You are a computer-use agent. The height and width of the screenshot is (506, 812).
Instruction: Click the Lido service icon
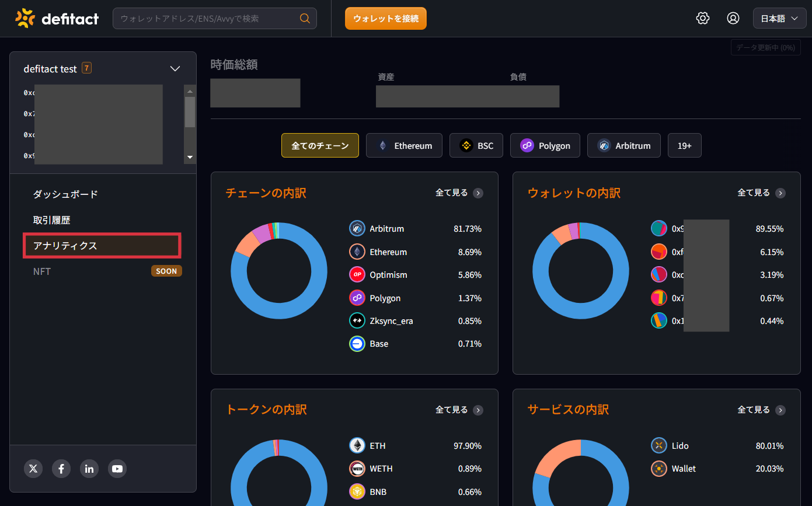click(659, 446)
